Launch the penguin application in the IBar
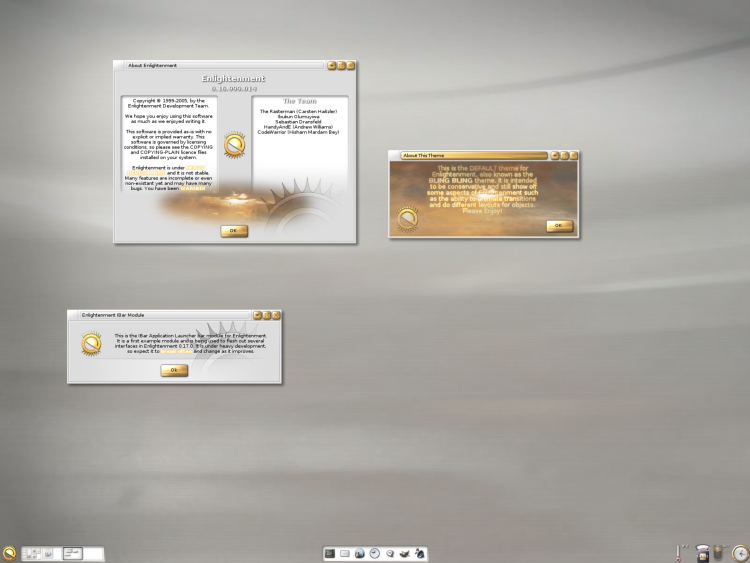The height and width of the screenshot is (563, 750). (419, 553)
